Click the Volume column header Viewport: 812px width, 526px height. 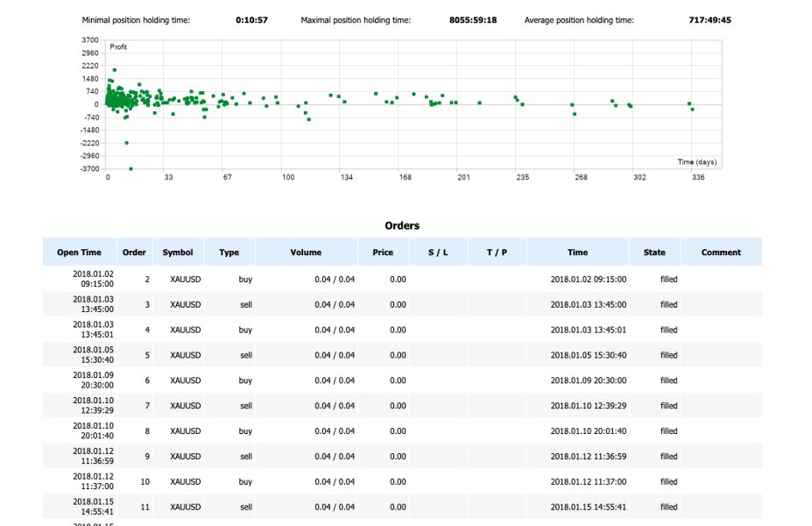(306, 252)
